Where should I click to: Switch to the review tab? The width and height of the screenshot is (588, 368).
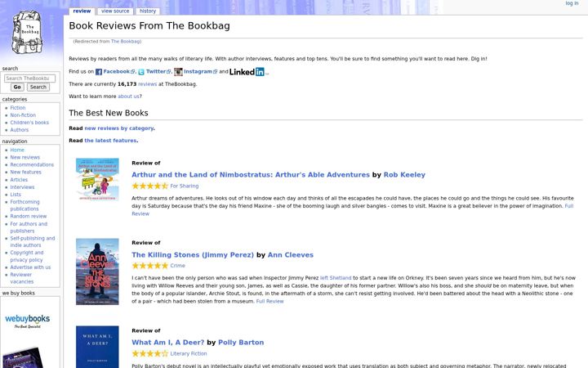82,11
